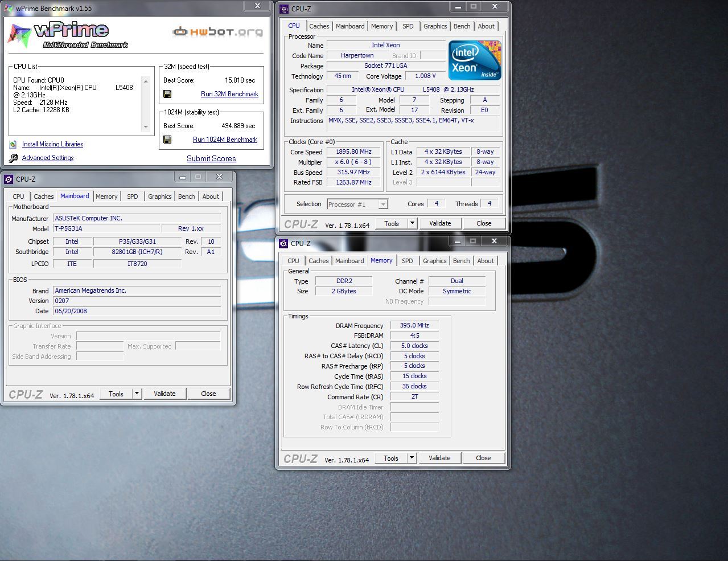Open About tab in Memory window
Viewport: 728px width, 561px height.
tap(486, 261)
